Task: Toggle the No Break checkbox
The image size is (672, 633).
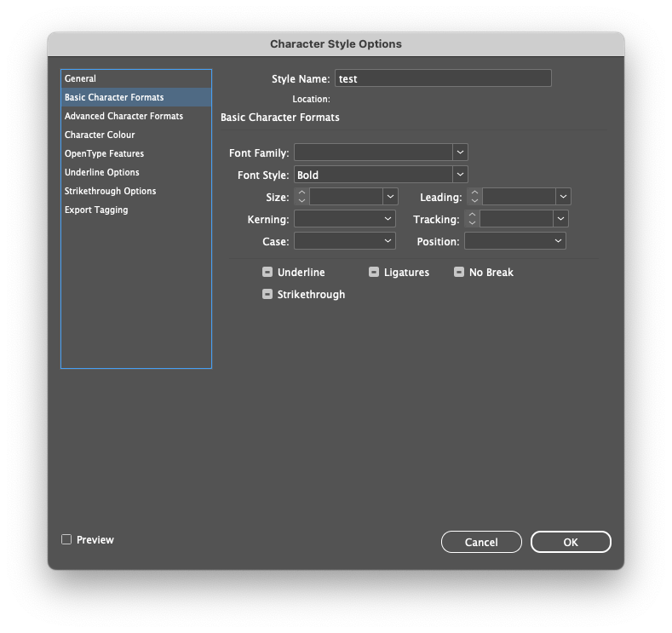Action: coord(459,272)
